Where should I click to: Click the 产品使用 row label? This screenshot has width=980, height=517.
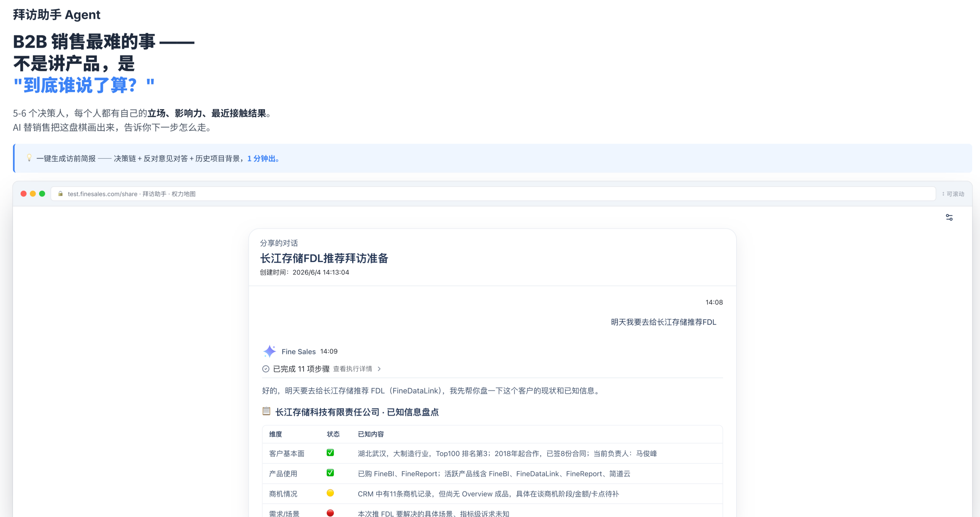283,474
